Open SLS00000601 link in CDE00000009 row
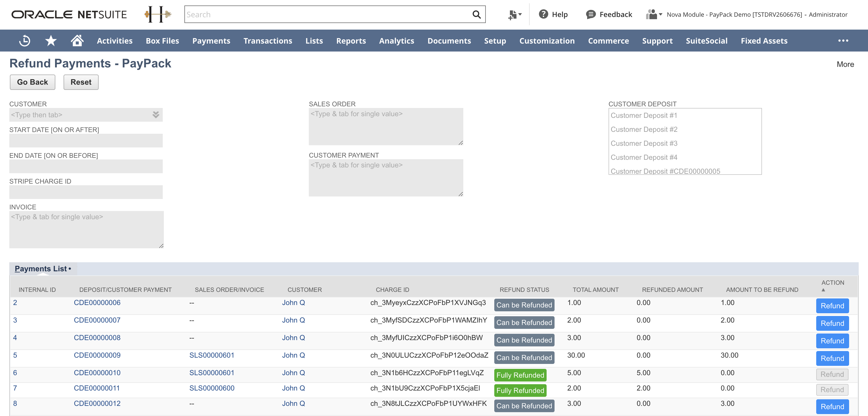Screen dimensions: 868x416 (212, 355)
